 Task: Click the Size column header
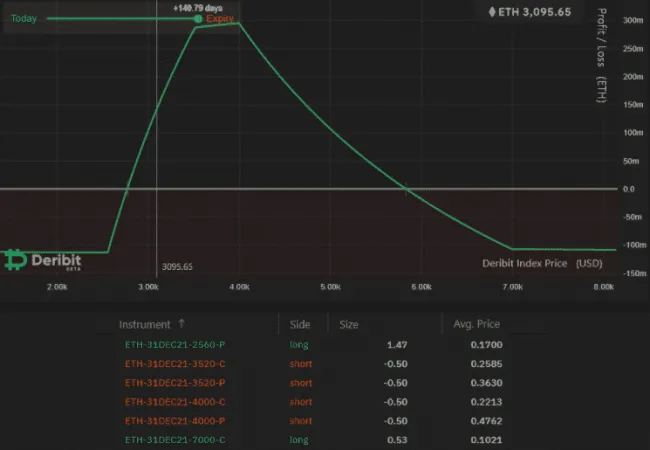click(x=349, y=324)
